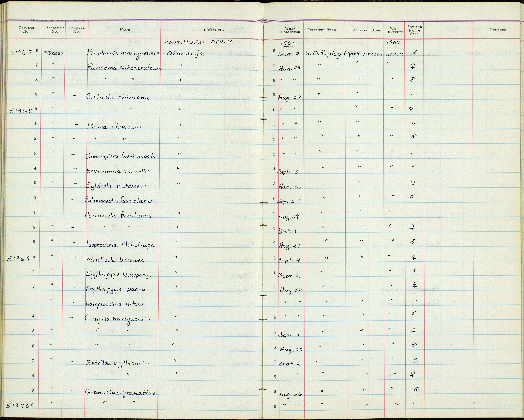Click the 'Collected By' column header
Viewport: 524px width, 420px height.
coord(365,30)
